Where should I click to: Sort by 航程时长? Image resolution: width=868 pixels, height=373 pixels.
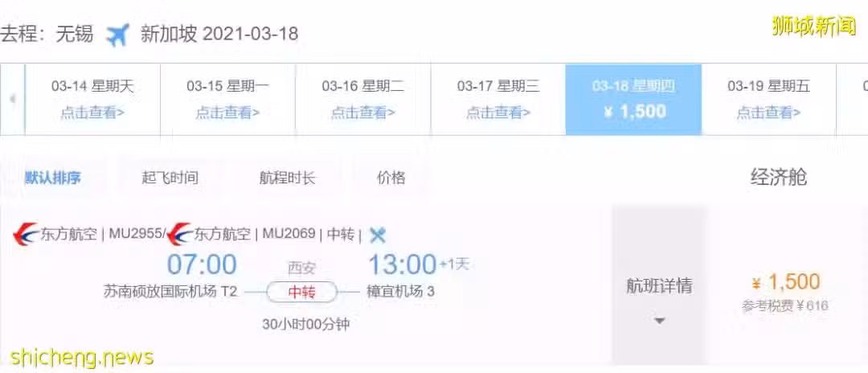287,178
